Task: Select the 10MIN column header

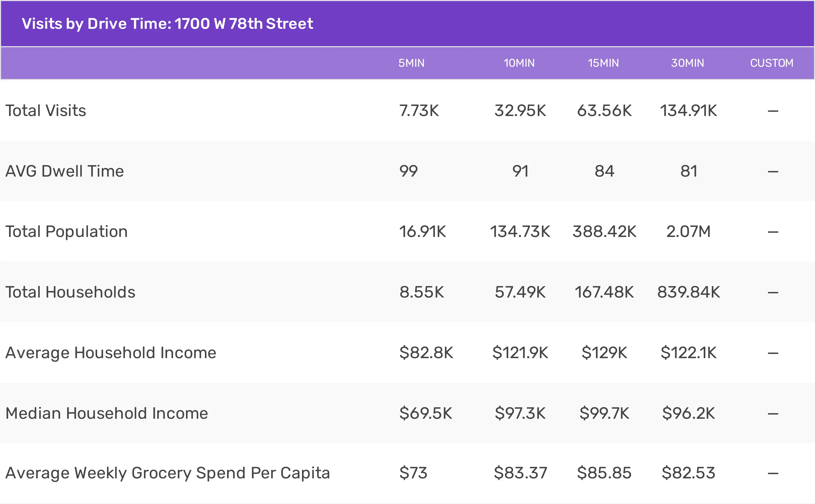Action: (519, 63)
